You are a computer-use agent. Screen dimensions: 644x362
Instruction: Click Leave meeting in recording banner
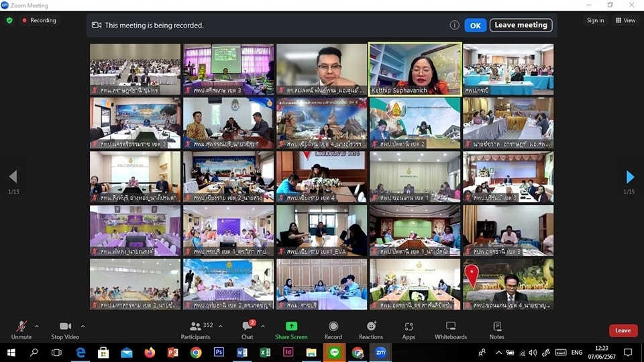(521, 25)
